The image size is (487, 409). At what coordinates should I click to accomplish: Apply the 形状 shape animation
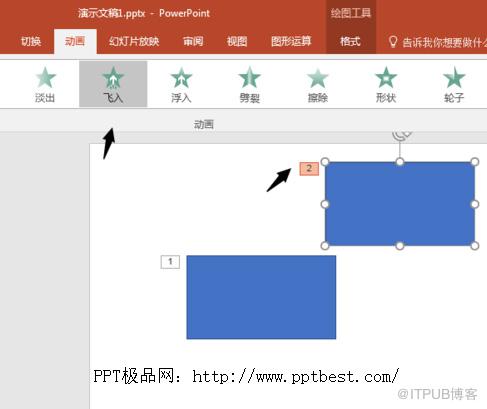pyautogui.click(x=386, y=84)
